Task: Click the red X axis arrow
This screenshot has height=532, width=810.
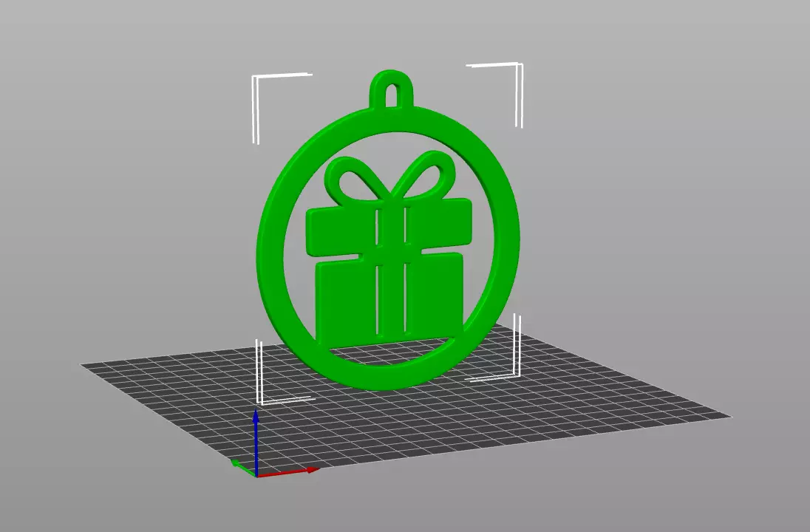Action: (289, 472)
